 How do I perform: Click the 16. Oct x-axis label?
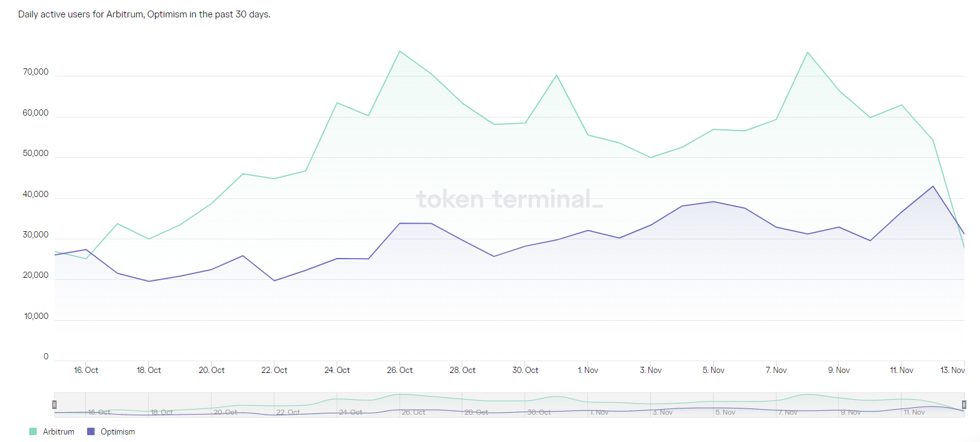point(86,370)
